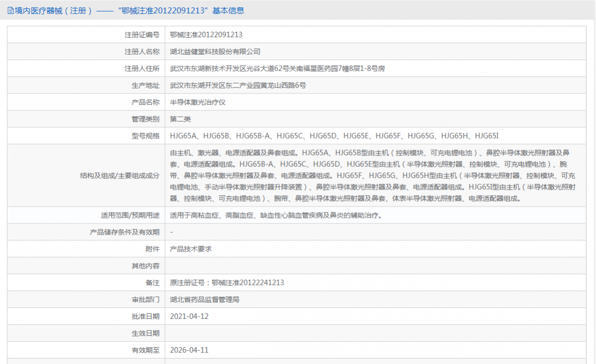Select the structure description paragraph starting 由主机、激光器
This screenshot has height=364, width=596.
(x=372, y=175)
